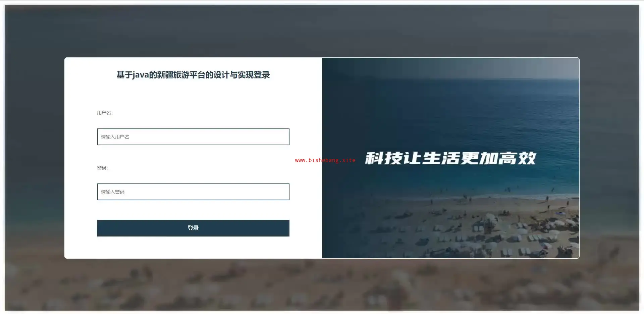
Task: Click the blurred background right of the card
Action: [609, 158]
